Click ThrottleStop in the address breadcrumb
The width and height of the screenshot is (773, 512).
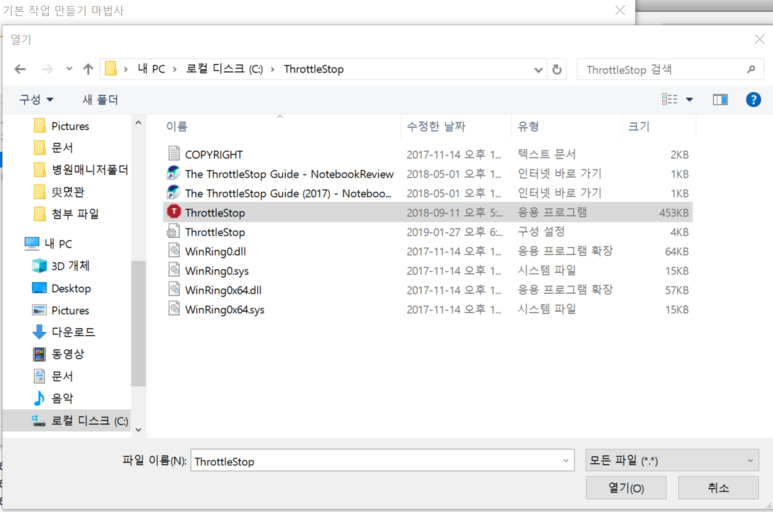pos(314,69)
